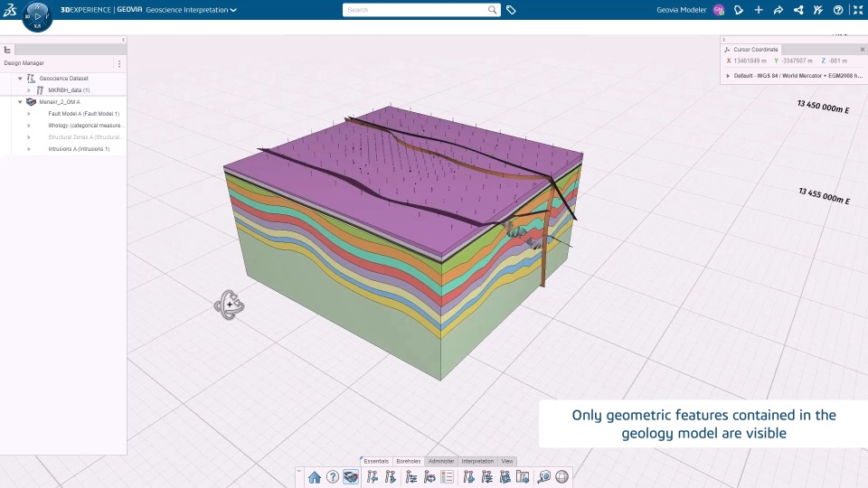Image resolution: width=868 pixels, height=488 pixels.
Task: Expand the lithology categorical measure node
Action: pos(29,126)
